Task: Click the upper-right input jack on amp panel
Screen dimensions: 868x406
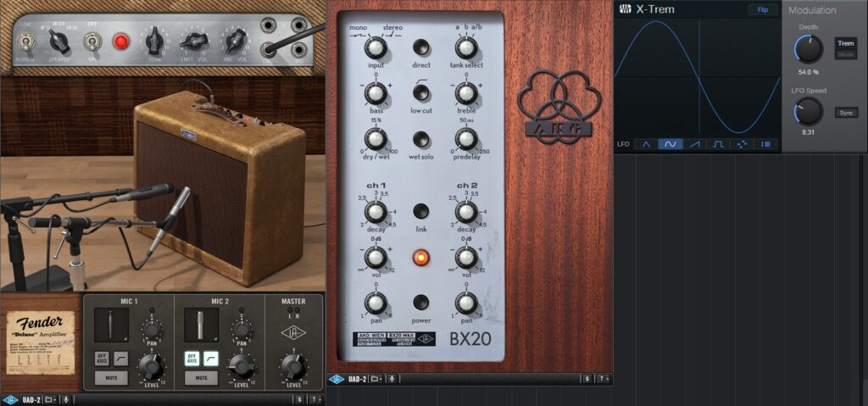Action: (299, 25)
